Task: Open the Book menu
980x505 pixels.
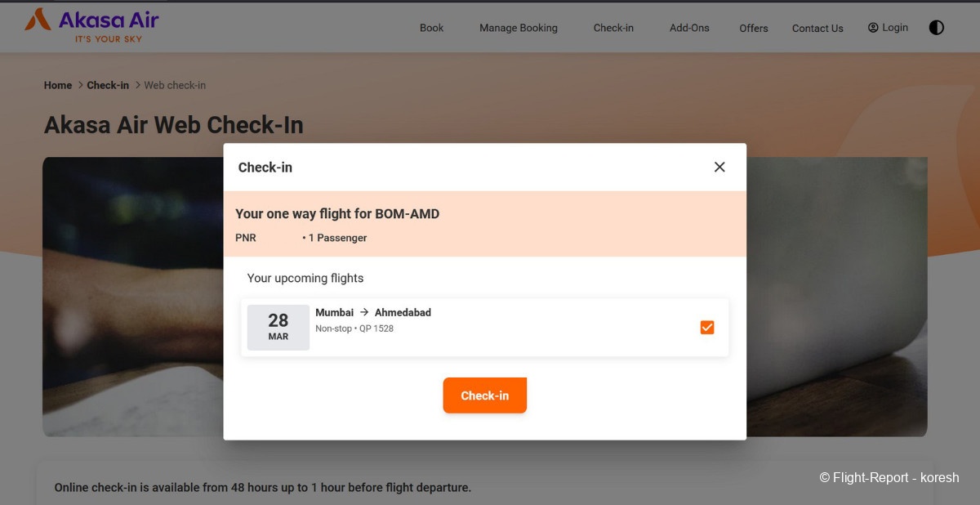Action: [x=431, y=28]
